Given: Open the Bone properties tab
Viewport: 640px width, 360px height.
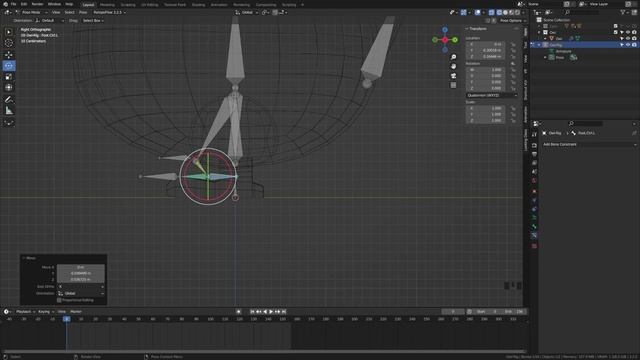Looking at the screenshot, I should 534,227.
